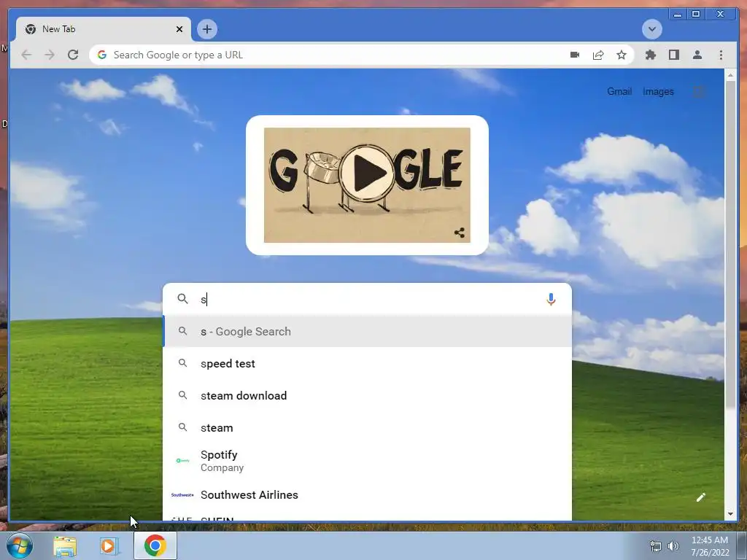Click the search box magnifier icon
The width and height of the screenshot is (747, 560).
tap(182, 298)
